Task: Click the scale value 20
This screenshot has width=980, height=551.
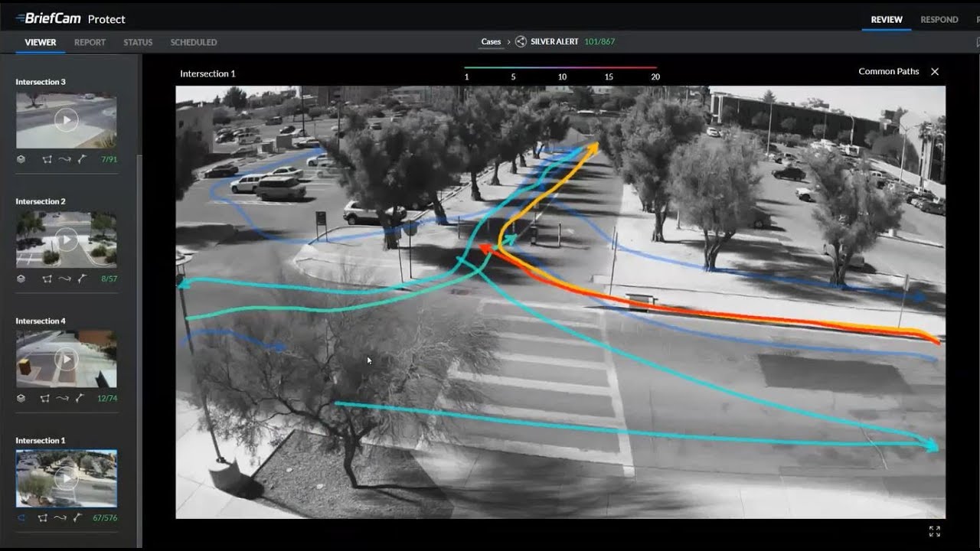Action: coord(655,77)
